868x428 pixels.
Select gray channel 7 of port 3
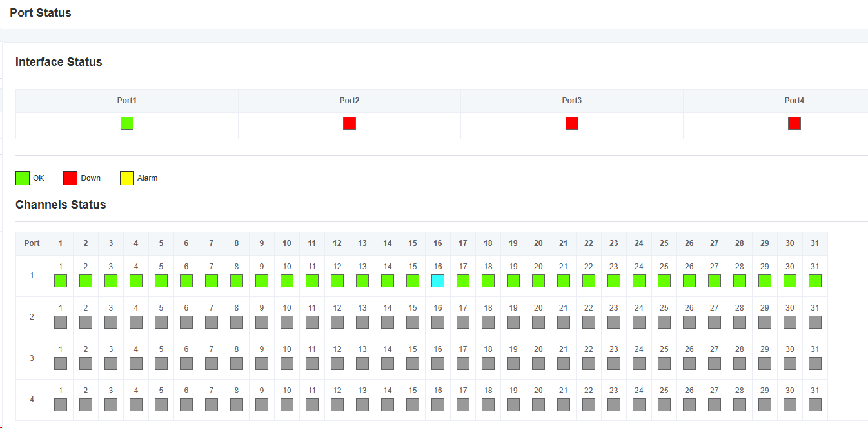212,363
